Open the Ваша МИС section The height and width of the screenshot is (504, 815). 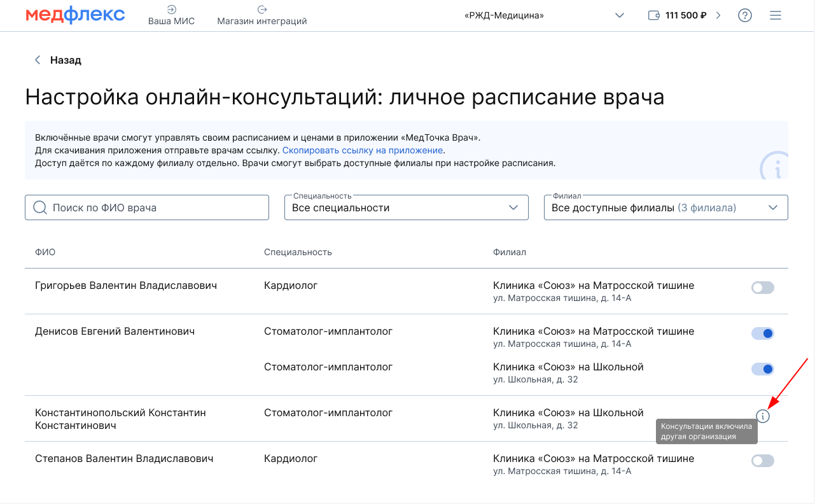click(171, 15)
